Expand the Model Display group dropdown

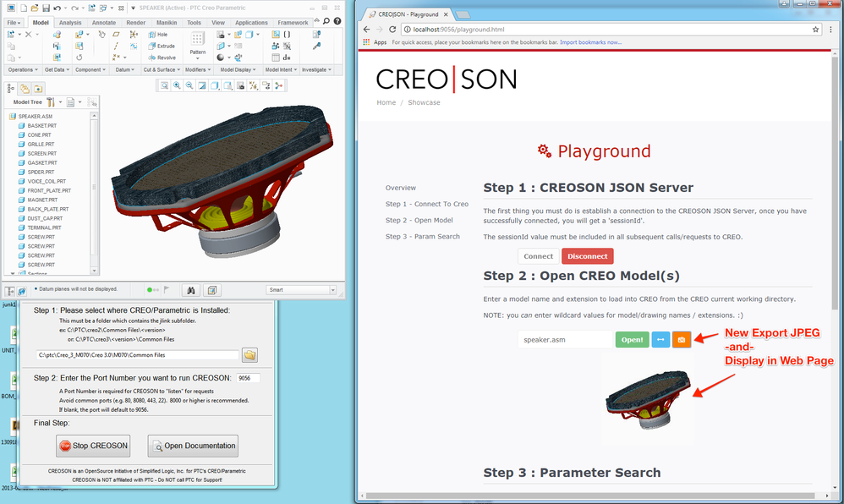click(x=238, y=70)
